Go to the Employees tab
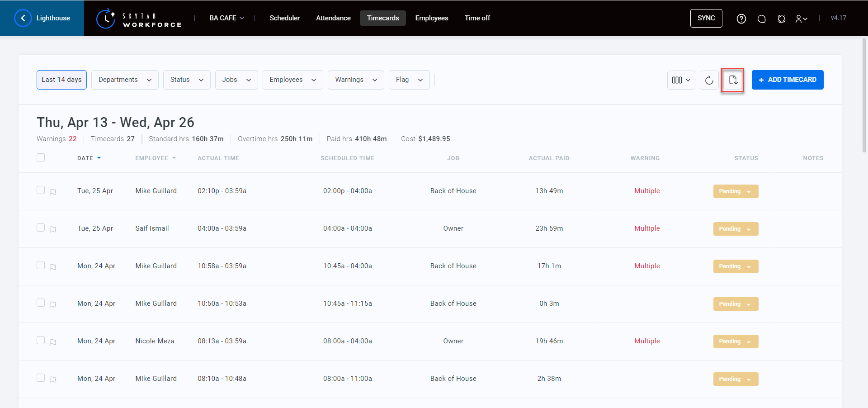The width and height of the screenshot is (868, 408). pyautogui.click(x=431, y=18)
